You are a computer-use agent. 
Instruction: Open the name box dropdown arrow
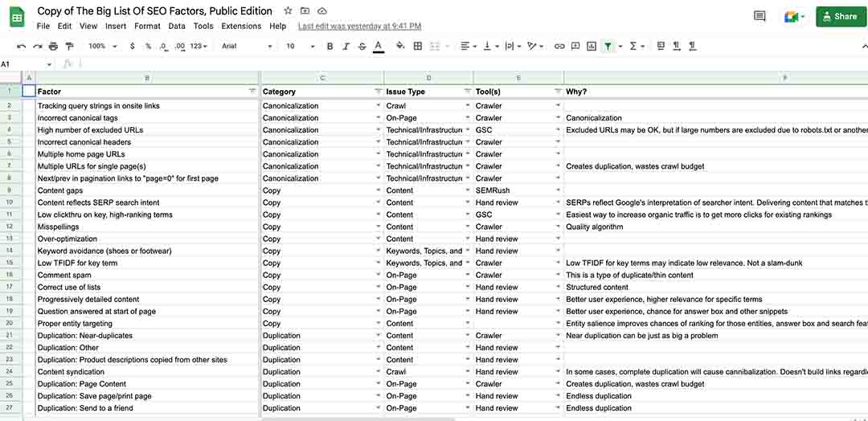pyautogui.click(x=49, y=65)
